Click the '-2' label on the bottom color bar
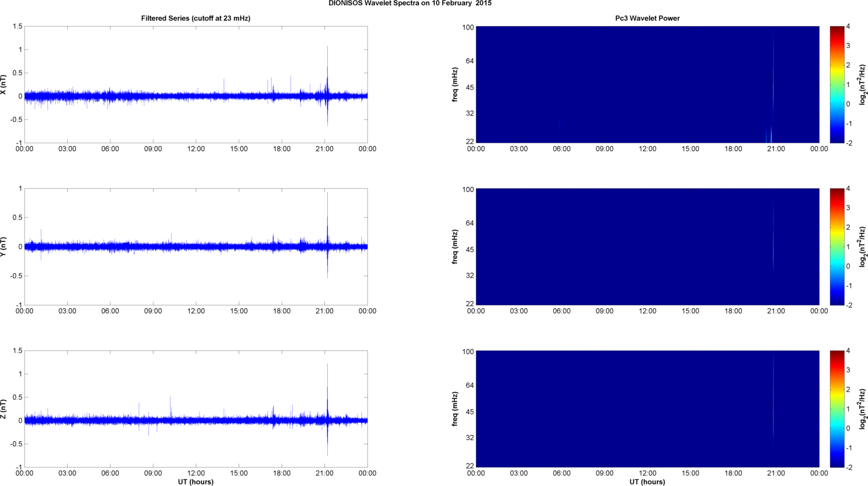 coord(848,467)
